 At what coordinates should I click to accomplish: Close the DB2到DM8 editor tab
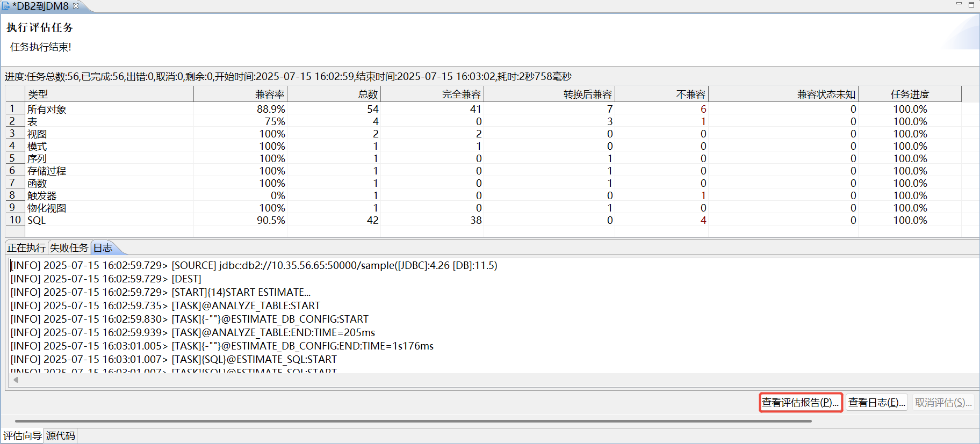76,6
